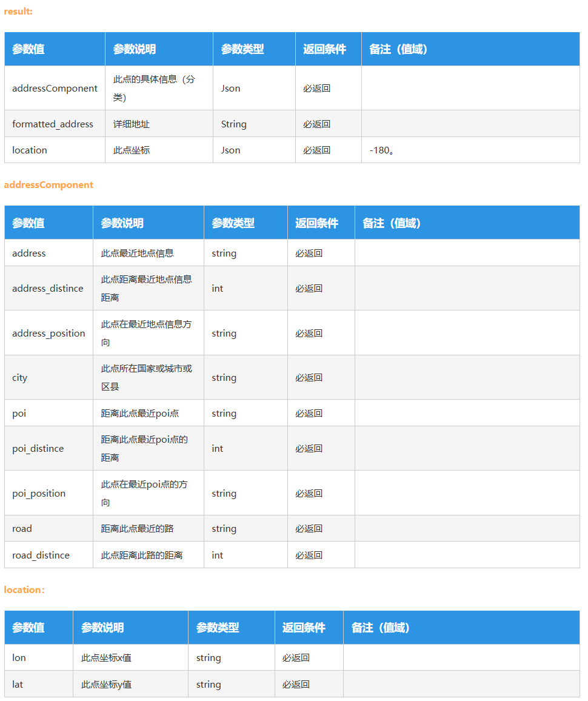Screen dimensions: 588x701
Task: Click the '距离此点最近poi点' description cell
Action: tap(149, 413)
